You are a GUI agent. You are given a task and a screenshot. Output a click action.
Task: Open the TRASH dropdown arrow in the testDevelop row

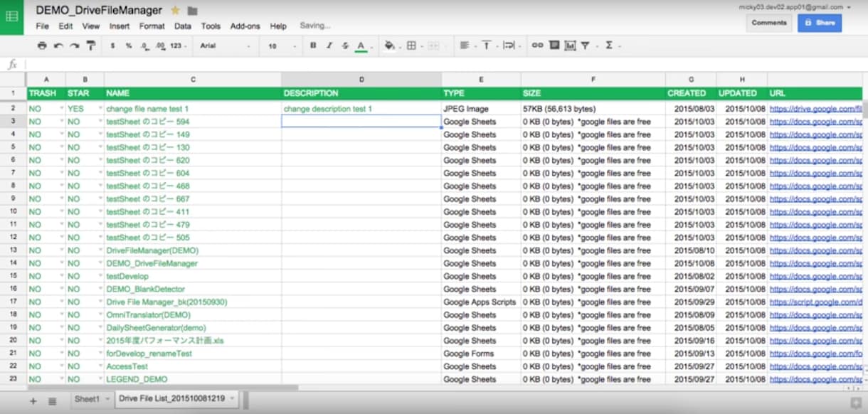pos(61,276)
